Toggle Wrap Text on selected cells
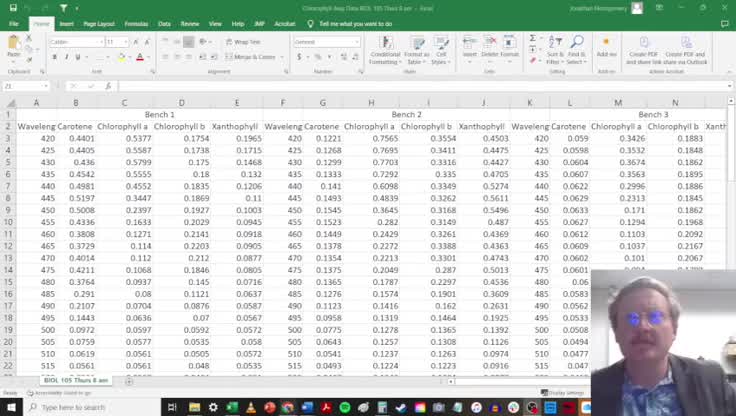 tap(242, 42)
